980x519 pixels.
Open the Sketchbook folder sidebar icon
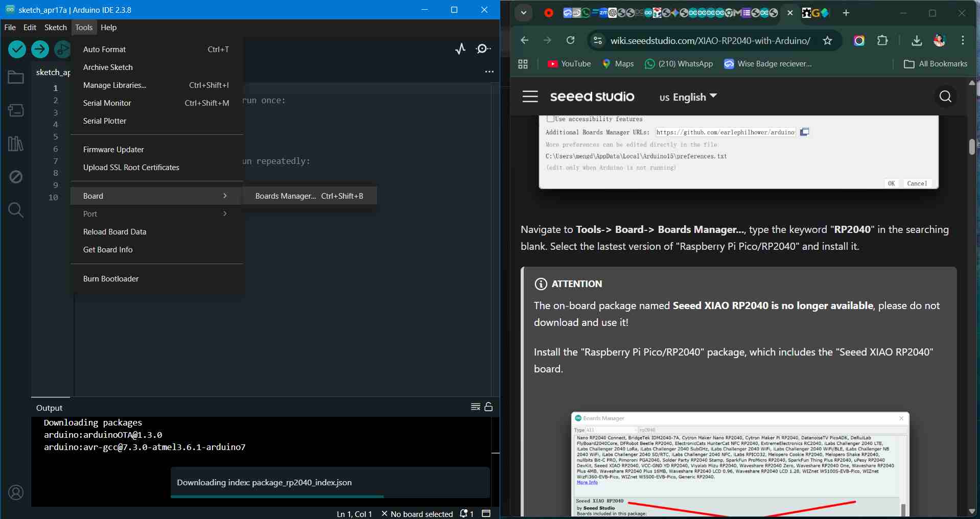coord(16,77)
